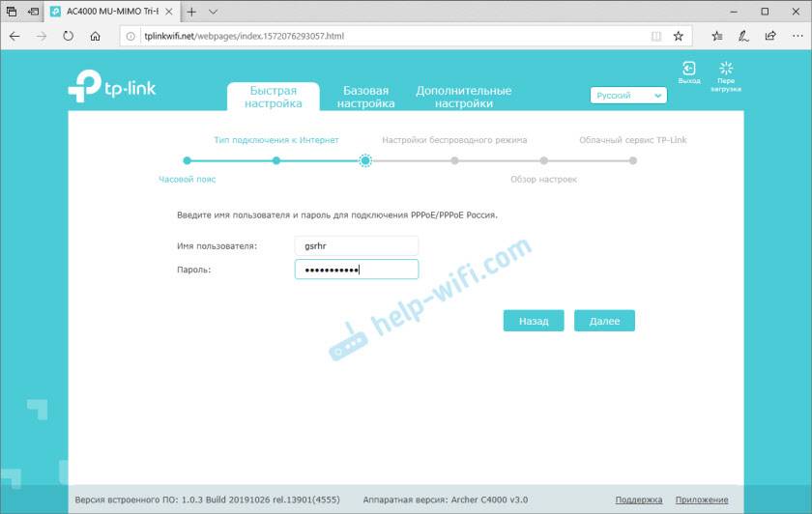This screenshot has height=514, width=812.
Task: Click the Share page icon
Action: tap(770, 36)
